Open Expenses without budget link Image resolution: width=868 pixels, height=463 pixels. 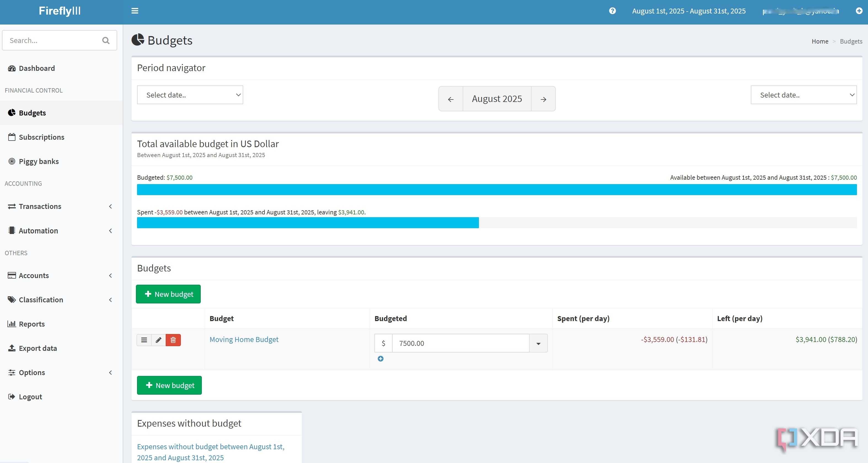click(x=211, y=452)
